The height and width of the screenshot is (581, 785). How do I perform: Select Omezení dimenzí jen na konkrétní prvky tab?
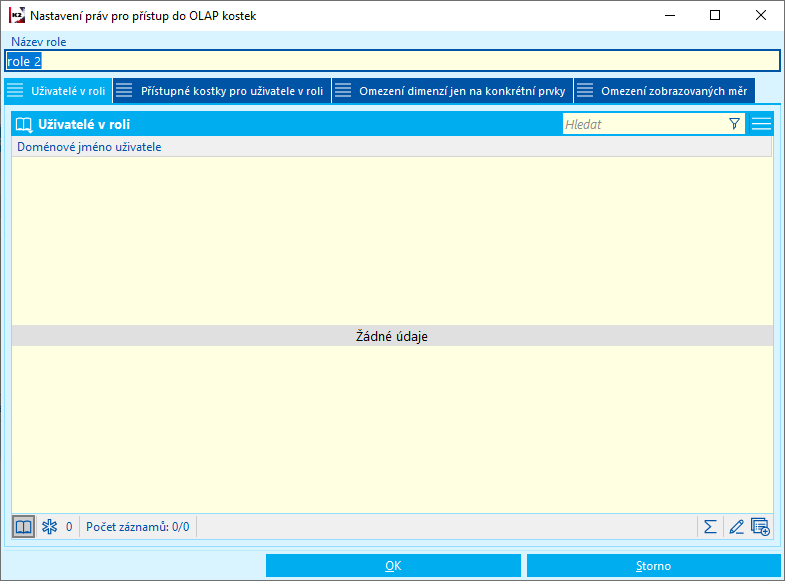(453, 91)
